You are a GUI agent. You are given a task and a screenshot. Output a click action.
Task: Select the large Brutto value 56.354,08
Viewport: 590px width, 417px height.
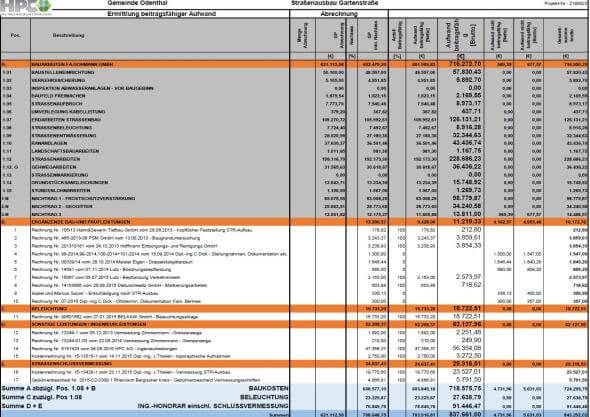click(467, 348)
